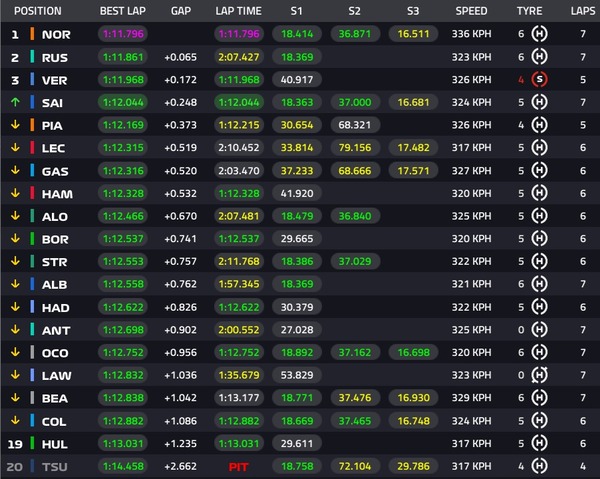Click the hard tyre icon in ANT's row
This screenshot has height=479, width=600.
click(x=539, y=329)
